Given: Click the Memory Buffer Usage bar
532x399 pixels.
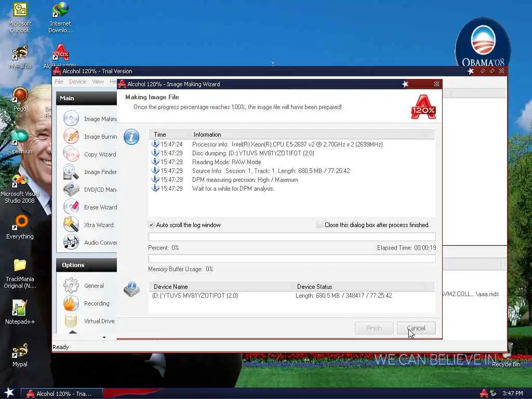Looking at the screenshot, I should click(x=292, y=259).
